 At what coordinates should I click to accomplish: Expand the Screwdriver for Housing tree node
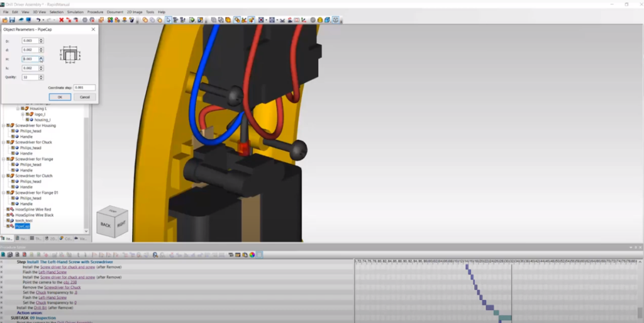coord(3,125)
